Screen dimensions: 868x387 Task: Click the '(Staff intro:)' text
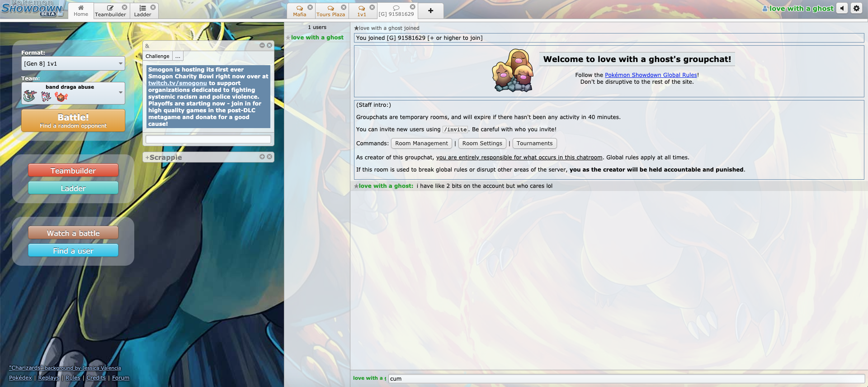(x=373, y=105)
